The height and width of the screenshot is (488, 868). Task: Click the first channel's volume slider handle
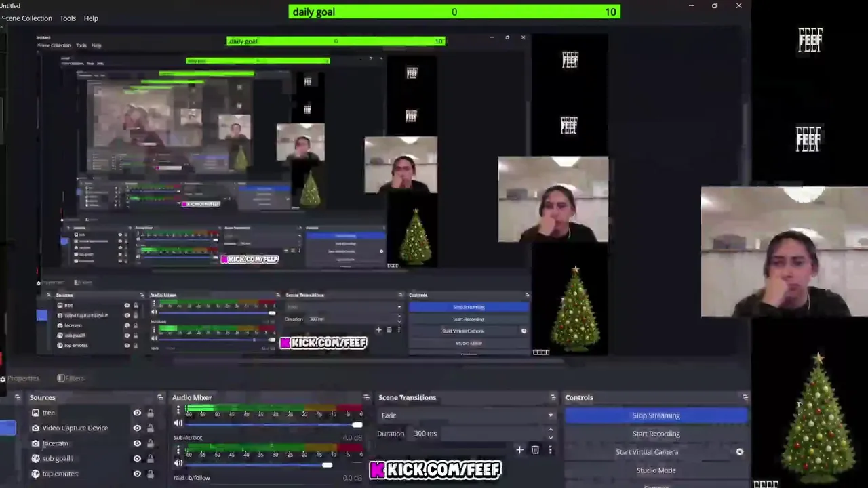tap(357, 425)
